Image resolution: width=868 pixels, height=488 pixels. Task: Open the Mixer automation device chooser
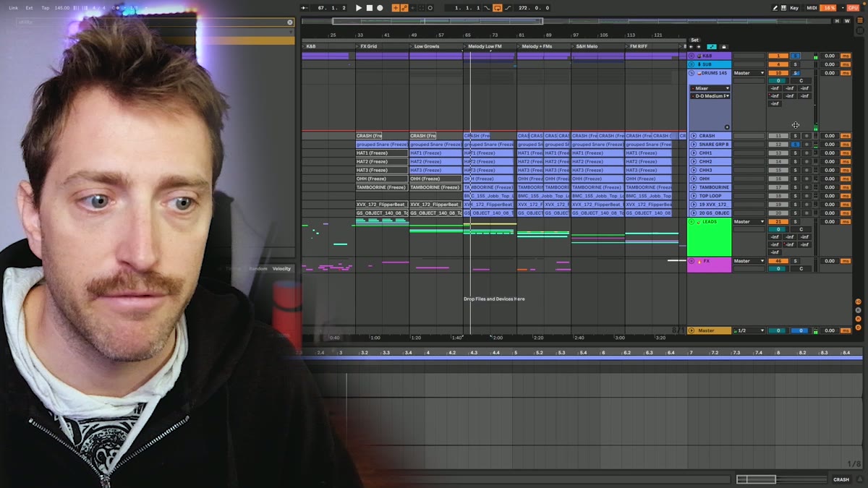coord(710,88)
